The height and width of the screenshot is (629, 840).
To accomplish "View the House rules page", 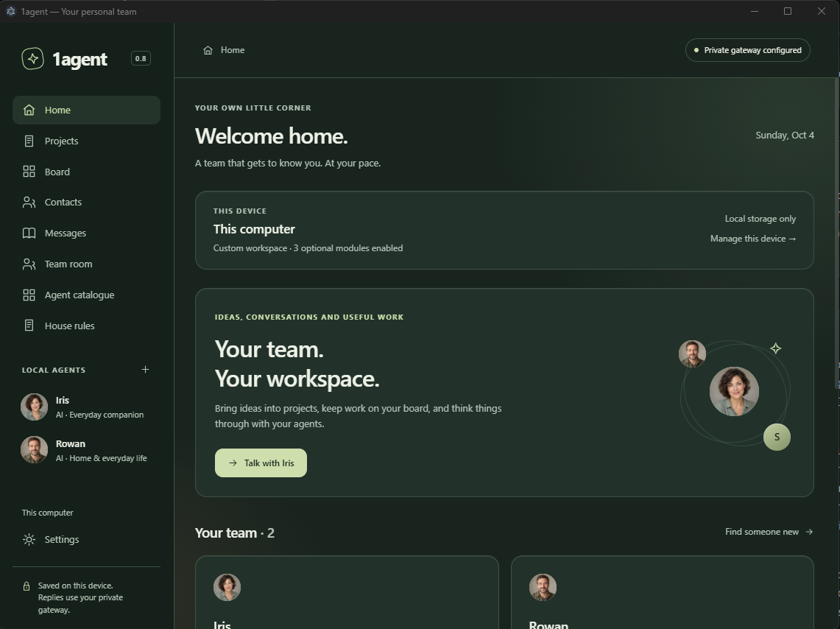I will (x=86, y=326).
